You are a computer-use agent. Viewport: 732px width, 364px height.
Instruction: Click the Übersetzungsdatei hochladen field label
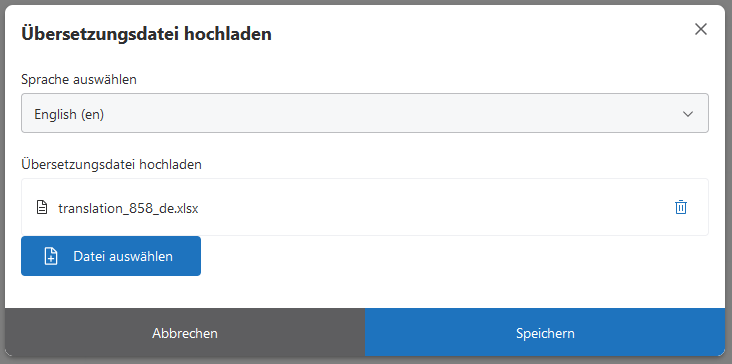(x=111, y=164)
